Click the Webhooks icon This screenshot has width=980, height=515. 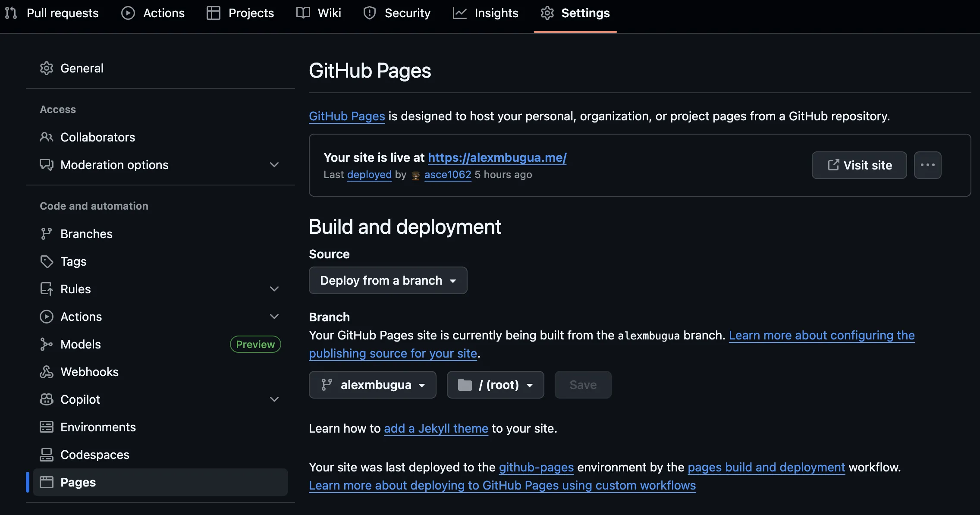pos(47,371)
